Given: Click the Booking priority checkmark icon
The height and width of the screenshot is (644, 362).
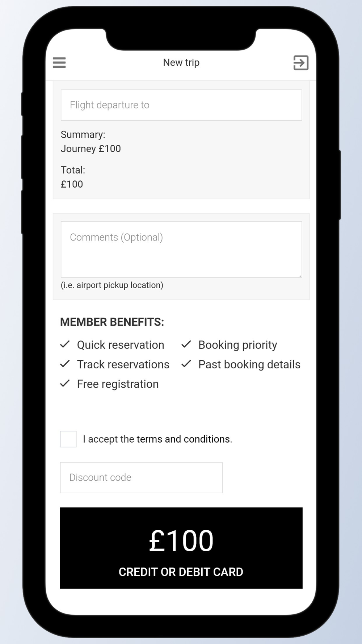Looking at the screenshot, I should 186,344.
